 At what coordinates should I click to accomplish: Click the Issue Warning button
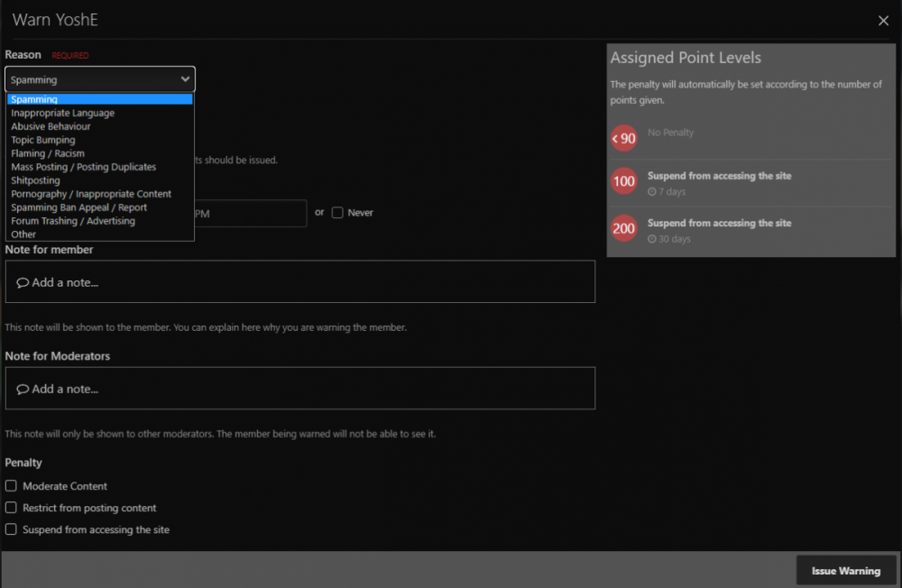846,571
